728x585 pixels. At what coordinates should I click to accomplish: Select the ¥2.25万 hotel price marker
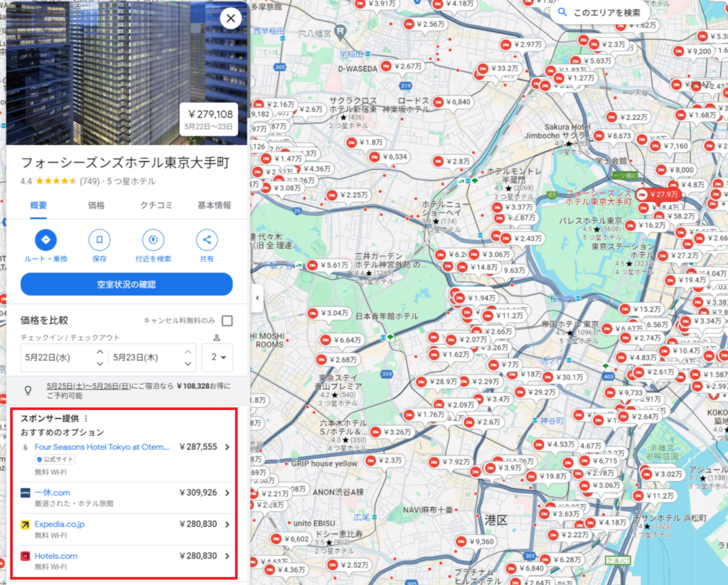(348, 195)
